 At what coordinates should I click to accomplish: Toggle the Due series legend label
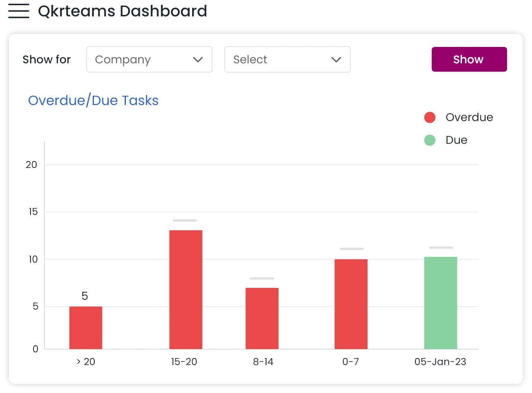(x=456, y=140)
